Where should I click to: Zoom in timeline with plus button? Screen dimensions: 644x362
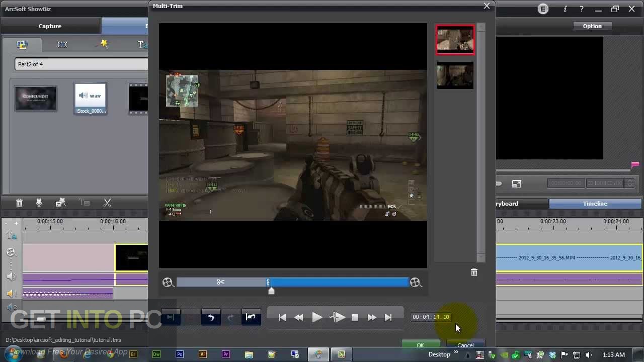click(x=16, y=223)
